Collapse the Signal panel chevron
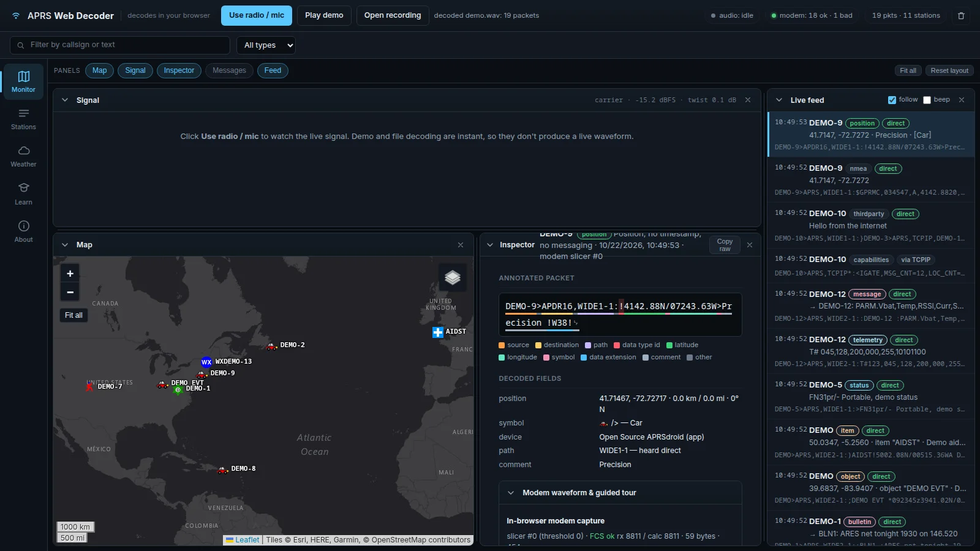980x551 pixels. pos(65,100)
